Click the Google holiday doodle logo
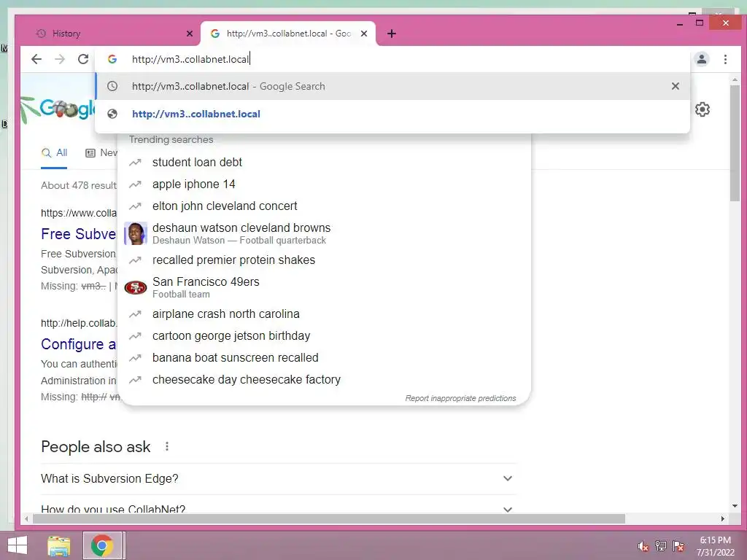Viewport: 747px width, 560px height. coord(58,109)
